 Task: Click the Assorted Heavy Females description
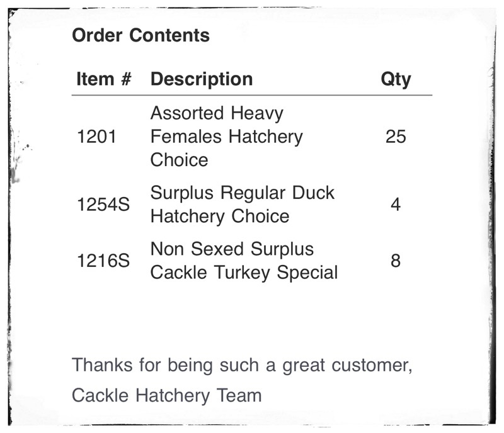click(x=226, y=137)
